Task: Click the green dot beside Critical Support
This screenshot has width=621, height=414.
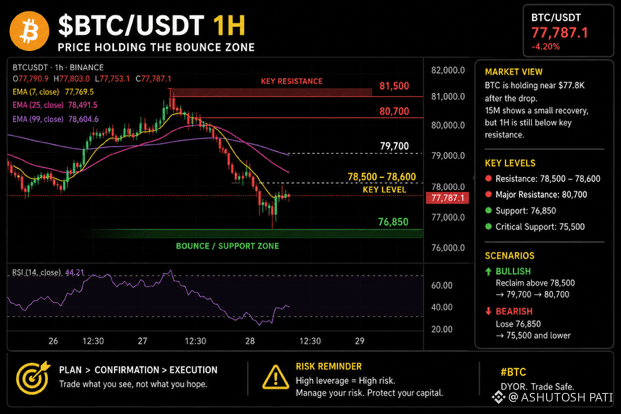Action: [488, 227]
